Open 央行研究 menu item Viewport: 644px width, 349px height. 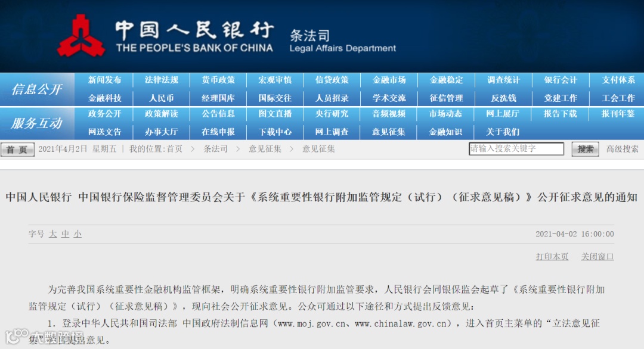click(x=332, y=114)
